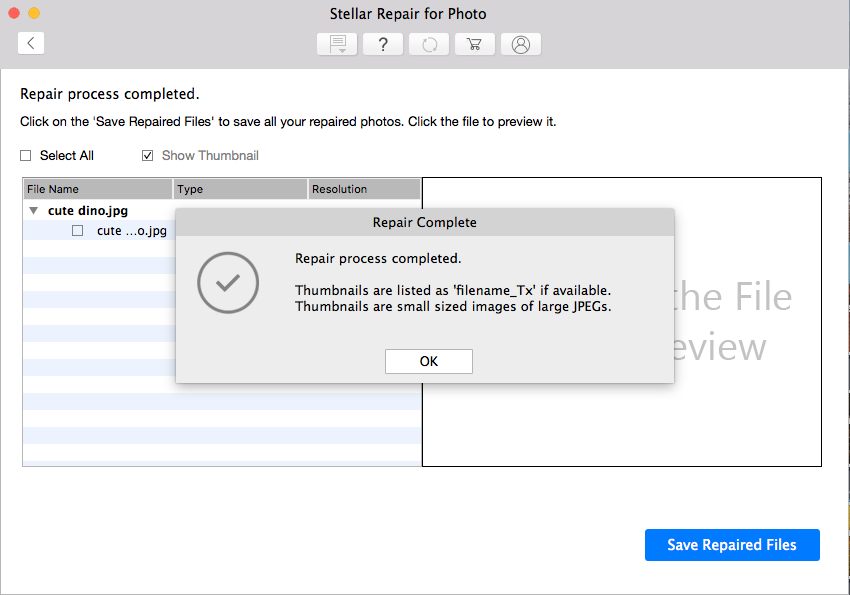Click the Repair Complete dialog title bar

click(x=425, y=222)
